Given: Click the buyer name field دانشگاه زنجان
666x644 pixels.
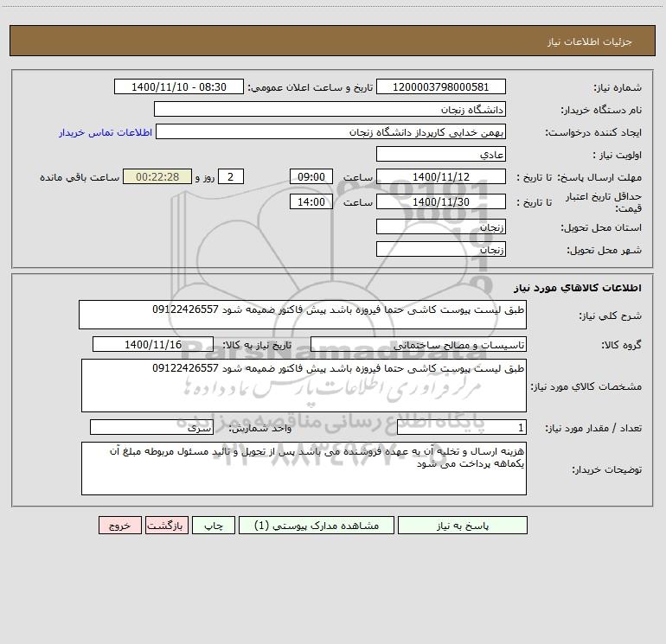Looking at the screenshot, I should click(330, 109).
